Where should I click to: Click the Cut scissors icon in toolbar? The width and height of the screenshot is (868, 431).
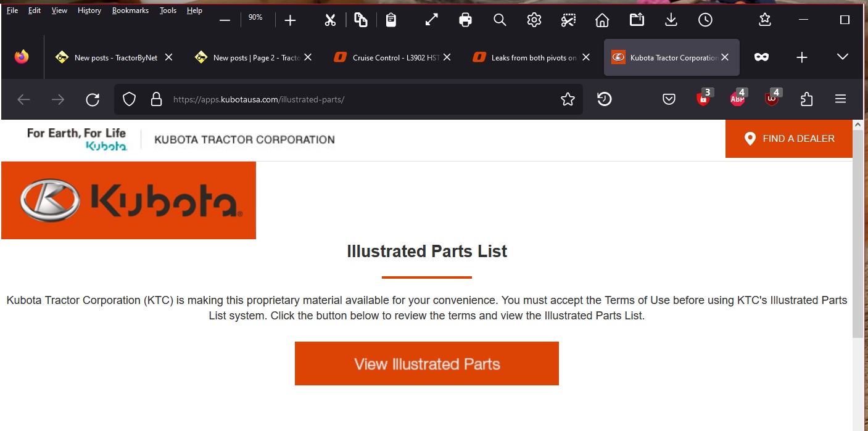(x=330, y=20)
